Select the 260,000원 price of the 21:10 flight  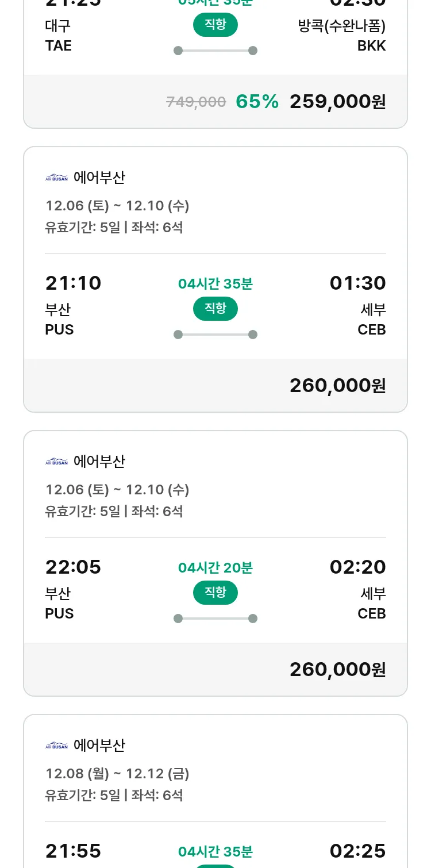tap(337, 386)
